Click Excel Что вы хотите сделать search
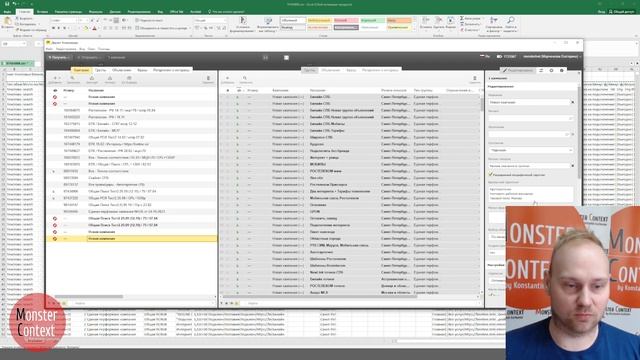The width and height of the screenshot is (640, 360). pyautogui.click(x=226, y=12)
